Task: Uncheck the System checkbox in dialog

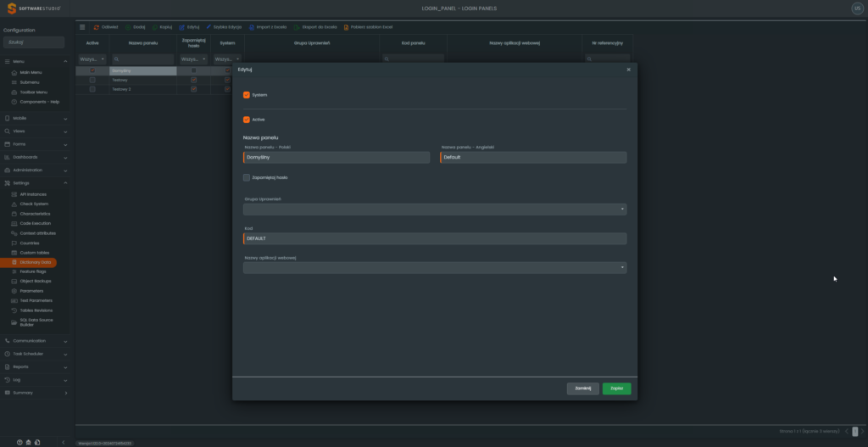Action: (247, 95)
